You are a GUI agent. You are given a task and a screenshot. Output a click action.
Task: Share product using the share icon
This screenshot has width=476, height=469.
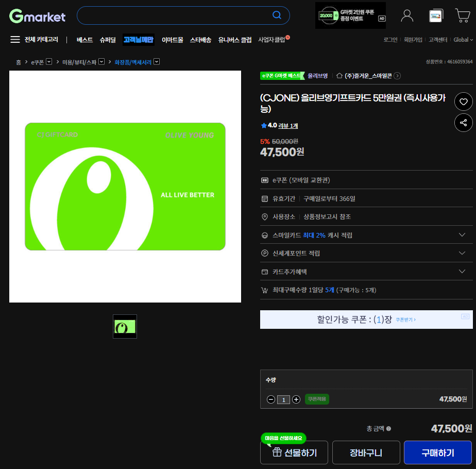[463, 123]
